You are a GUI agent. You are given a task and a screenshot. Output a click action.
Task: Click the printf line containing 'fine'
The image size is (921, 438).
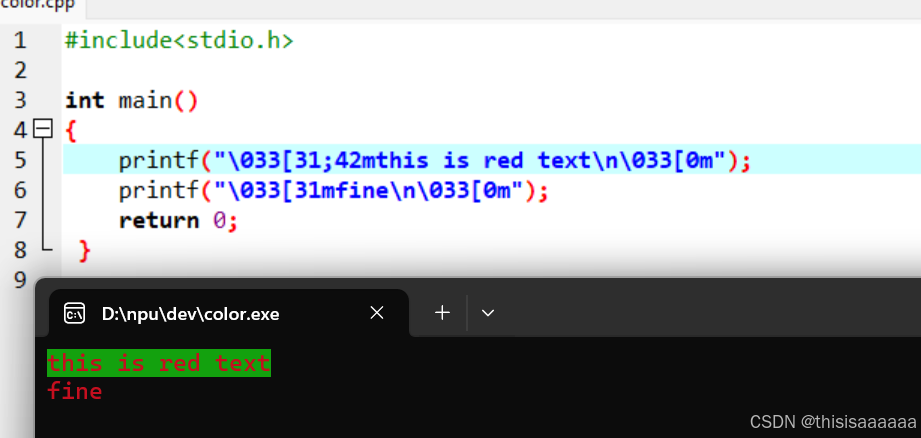334,191
